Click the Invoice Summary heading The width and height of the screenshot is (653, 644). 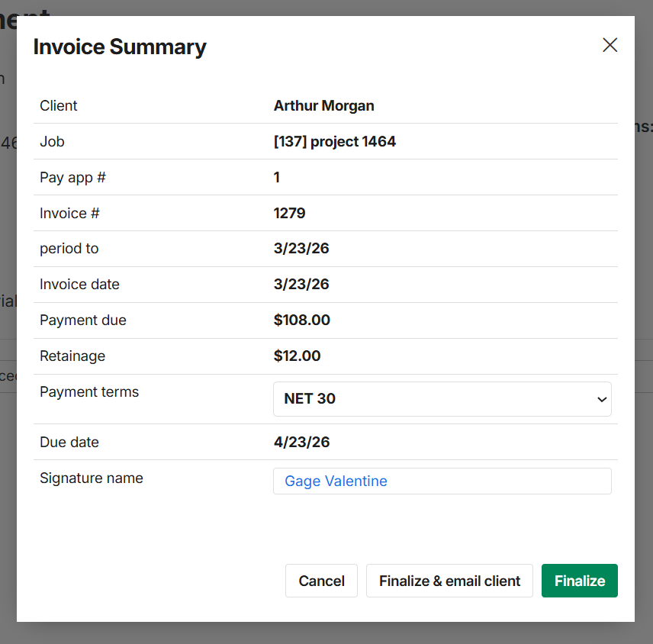click(x=120, y=47)
